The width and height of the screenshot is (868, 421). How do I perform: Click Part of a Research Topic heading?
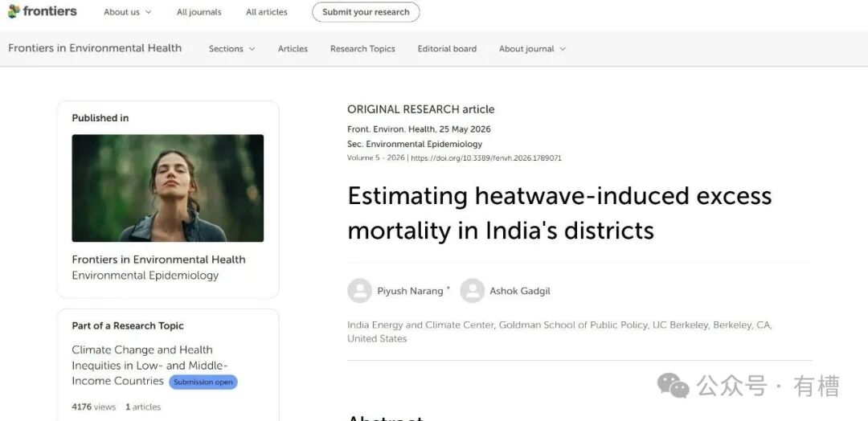click(x=128, y=326)
